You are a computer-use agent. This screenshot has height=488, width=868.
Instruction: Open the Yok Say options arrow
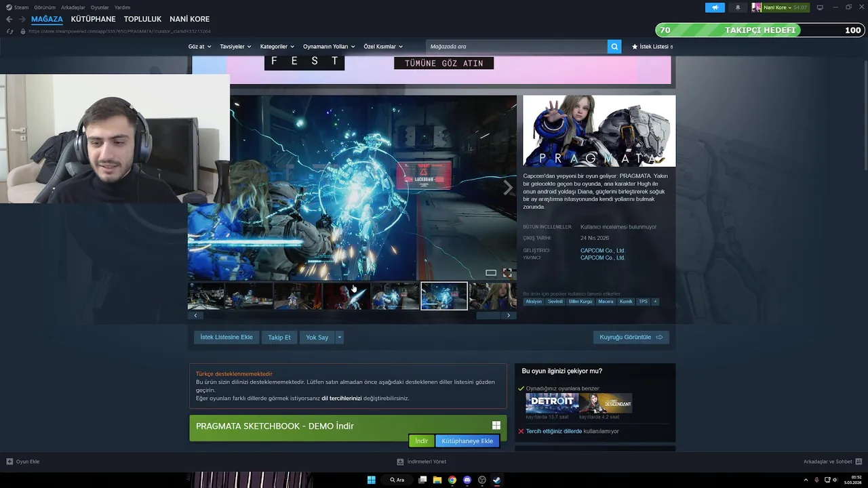340,337
